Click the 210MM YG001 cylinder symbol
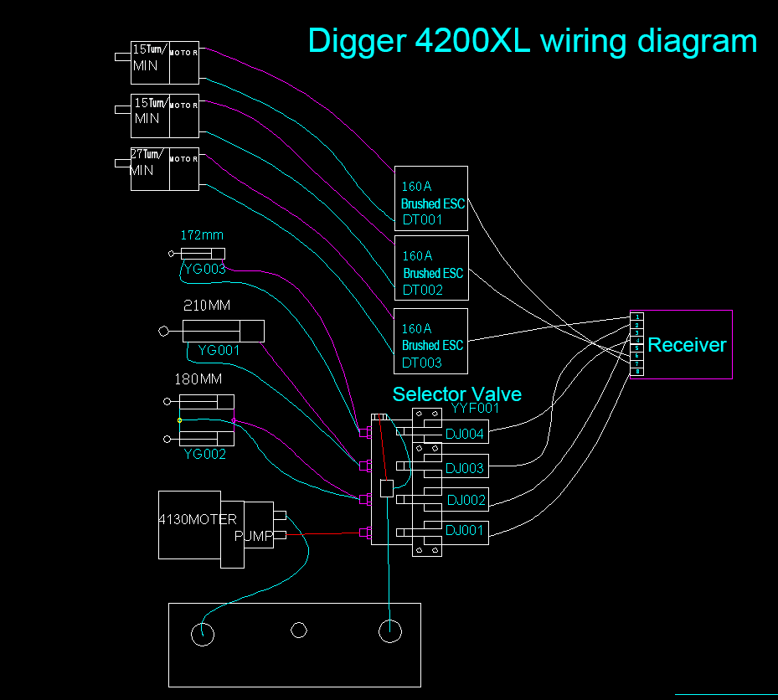 (x=222, y=332)
